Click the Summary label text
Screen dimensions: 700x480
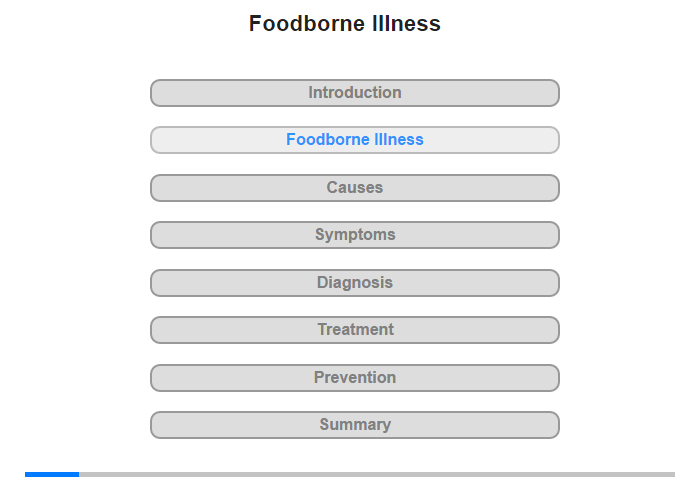pyautogui.click(x=355, y=424)
